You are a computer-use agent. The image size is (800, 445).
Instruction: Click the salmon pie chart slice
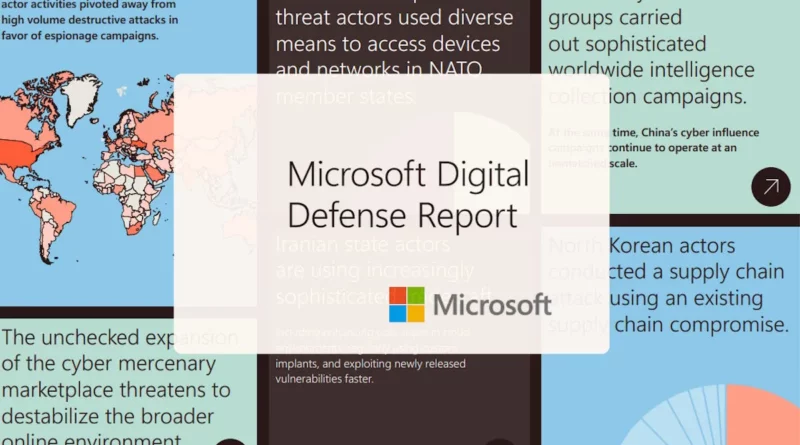763,416
